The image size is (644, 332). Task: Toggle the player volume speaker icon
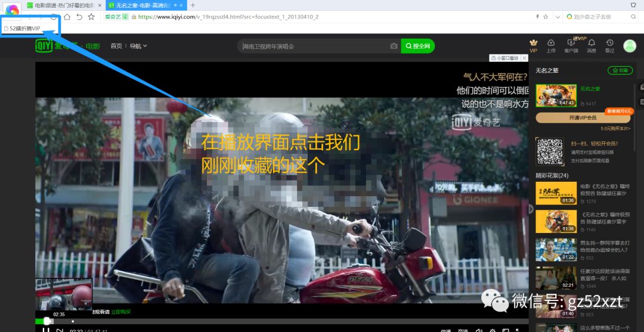coord(479,330)
